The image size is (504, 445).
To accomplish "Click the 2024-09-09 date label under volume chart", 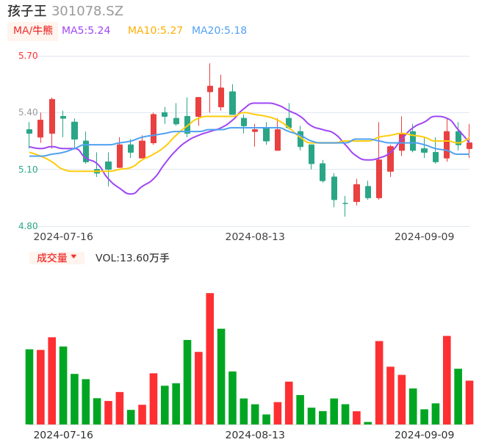I will tap(424, 435).
